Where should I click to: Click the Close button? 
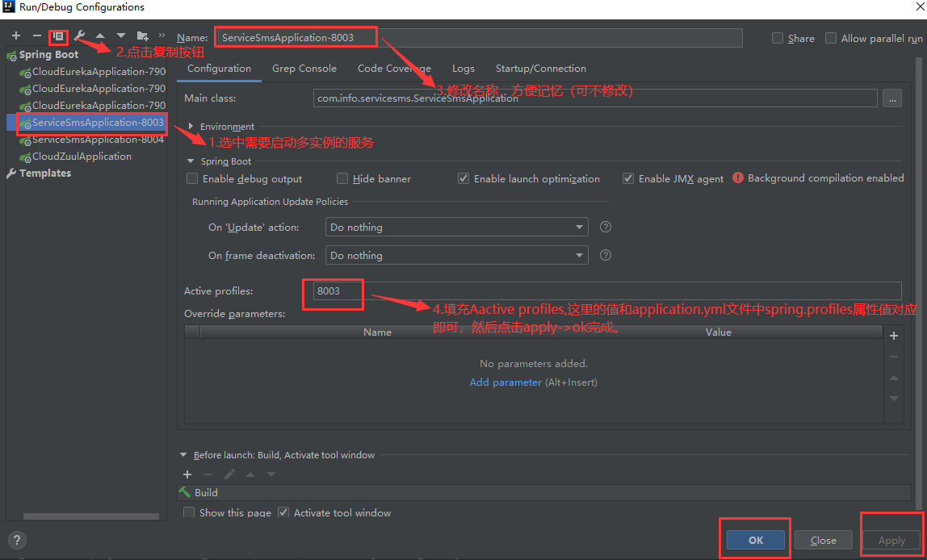(823, 540)
